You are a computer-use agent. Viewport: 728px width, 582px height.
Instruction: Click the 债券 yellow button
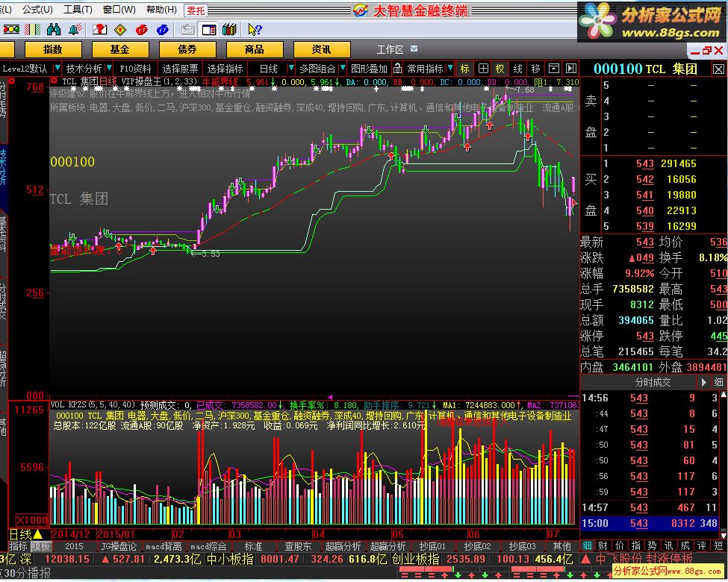[x=187, y=49]
